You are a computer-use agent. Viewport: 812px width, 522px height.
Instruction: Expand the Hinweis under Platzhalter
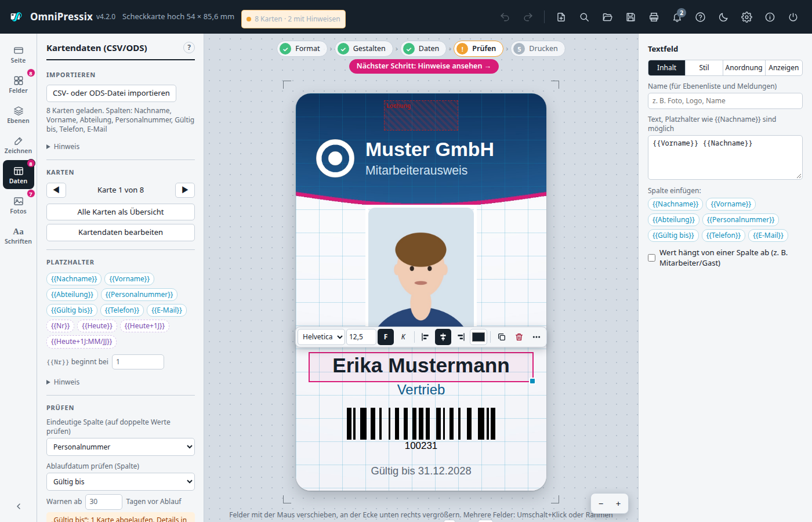(x=63, y=382)
